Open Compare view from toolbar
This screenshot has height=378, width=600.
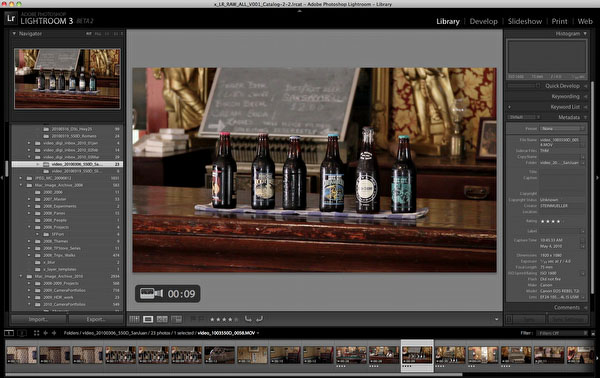click(162, 319)
